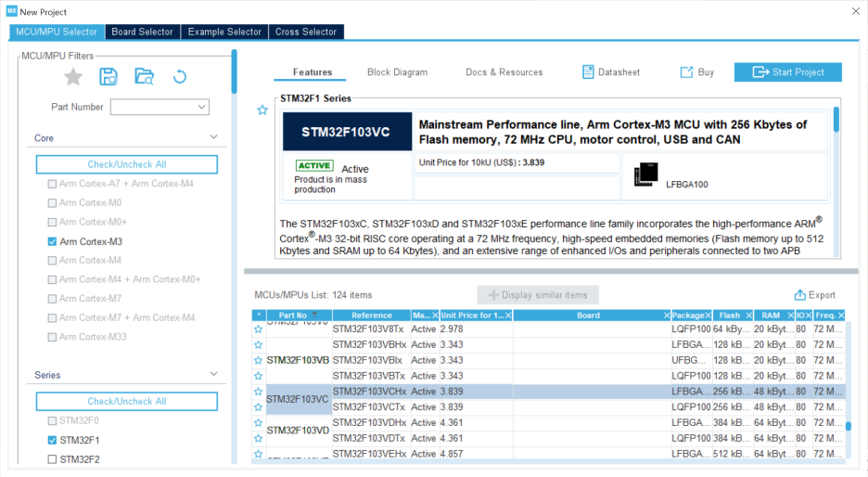Click the filters panel vertical scrollbar

(x=235, y=72)
